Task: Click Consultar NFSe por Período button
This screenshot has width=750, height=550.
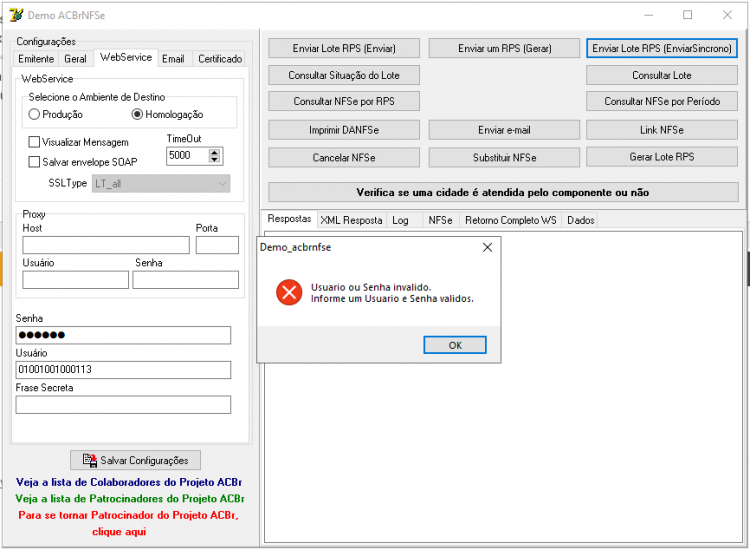Action: (662, 101)
